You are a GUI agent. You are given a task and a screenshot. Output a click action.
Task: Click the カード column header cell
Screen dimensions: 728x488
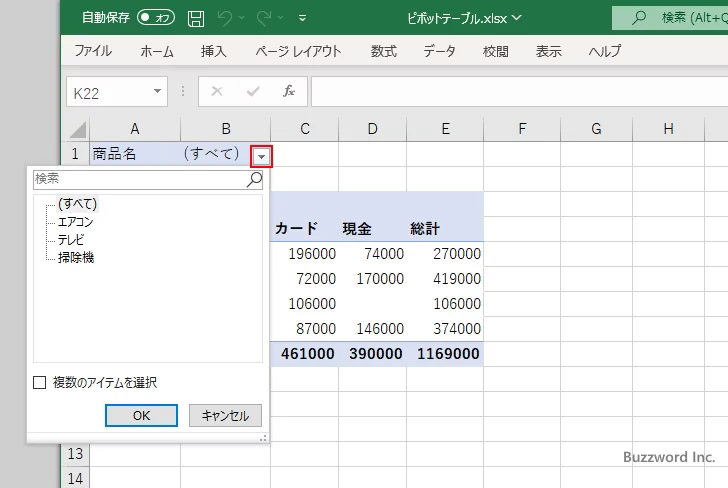pyautogui.click(x=305, y=228)
